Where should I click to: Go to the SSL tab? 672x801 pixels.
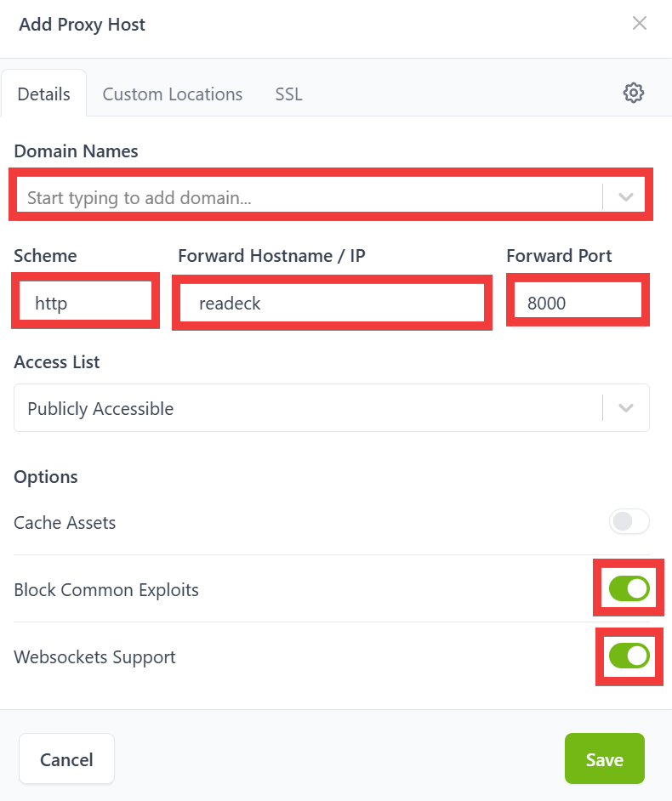click(x=288, y=94)
